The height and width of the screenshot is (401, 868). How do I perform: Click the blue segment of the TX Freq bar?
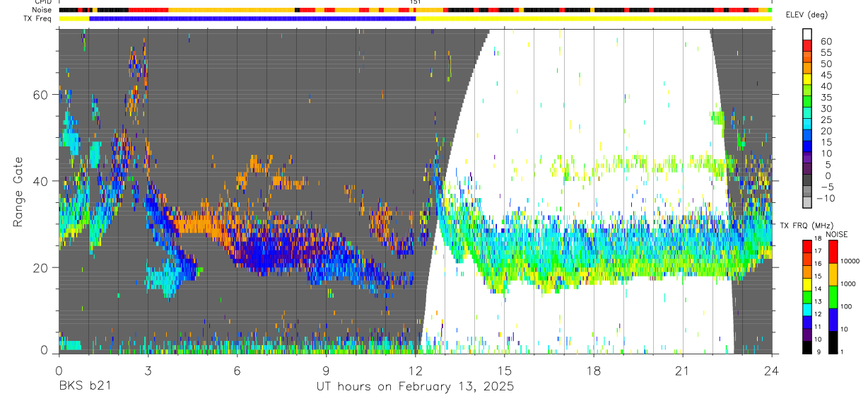[x=252, y=18]
